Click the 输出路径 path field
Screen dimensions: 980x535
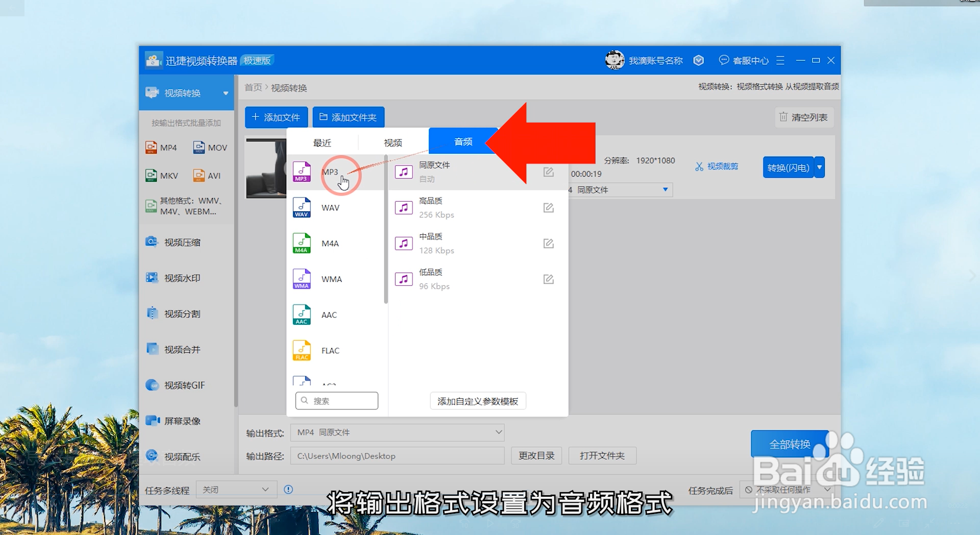397,456
